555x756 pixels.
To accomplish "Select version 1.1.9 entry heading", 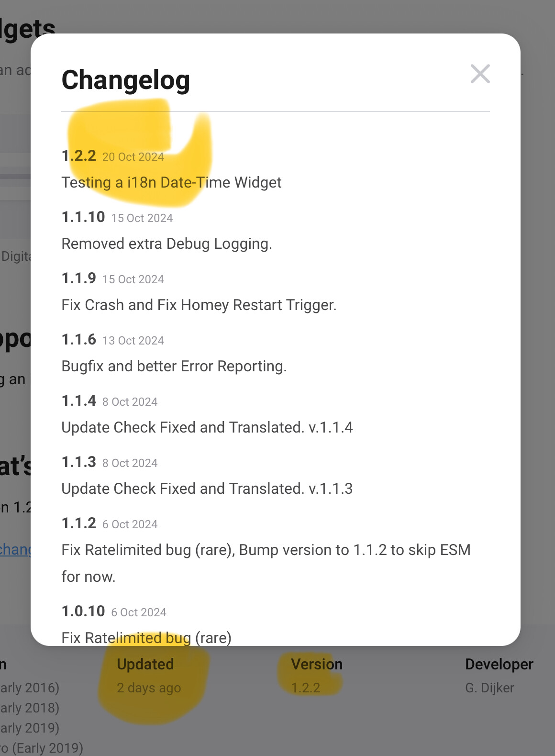I will 79,278.
